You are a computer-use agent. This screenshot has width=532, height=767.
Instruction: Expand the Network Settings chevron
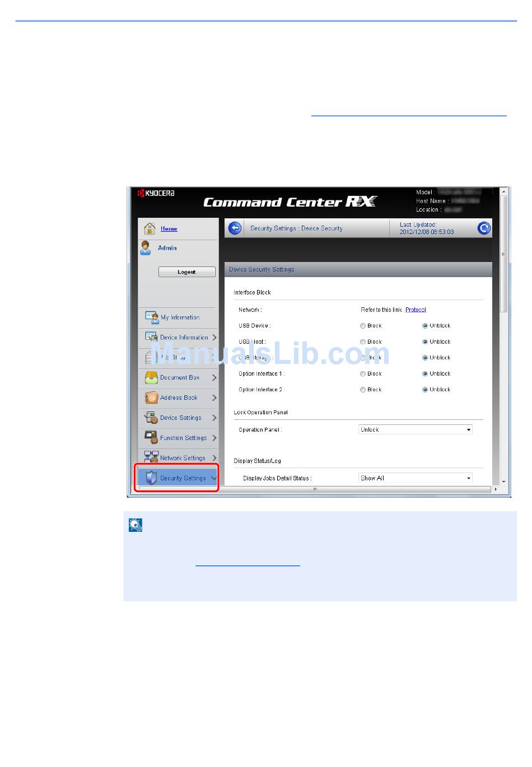coord(214,458)
